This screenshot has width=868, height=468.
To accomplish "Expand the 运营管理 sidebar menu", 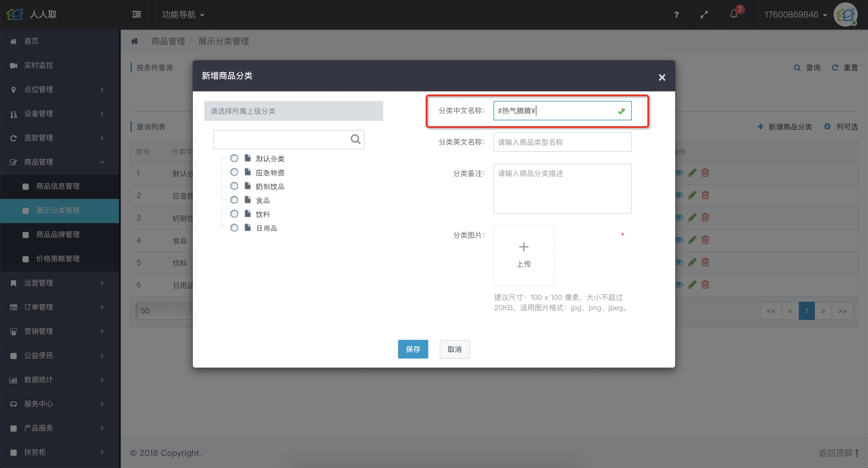I will [x=60, y=283].
